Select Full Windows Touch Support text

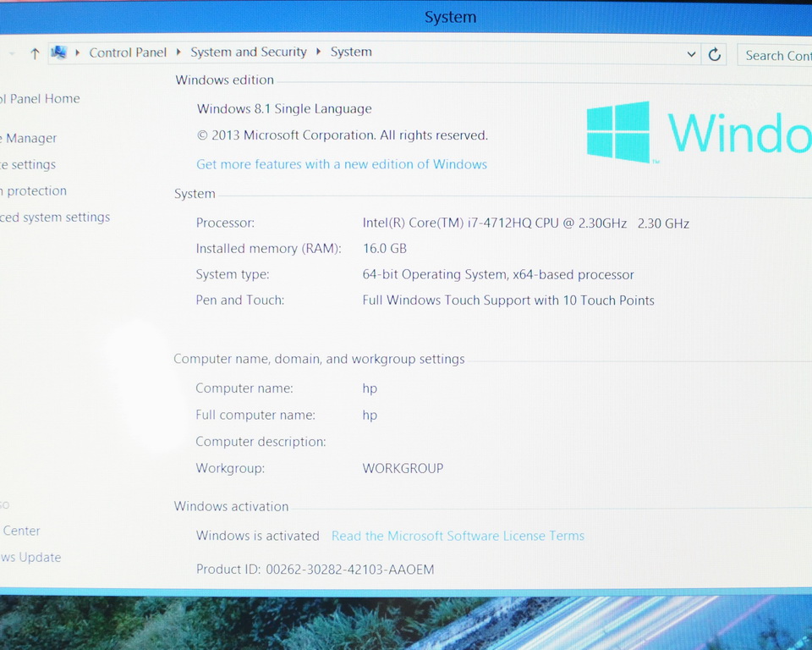click(x=508, y=300)
